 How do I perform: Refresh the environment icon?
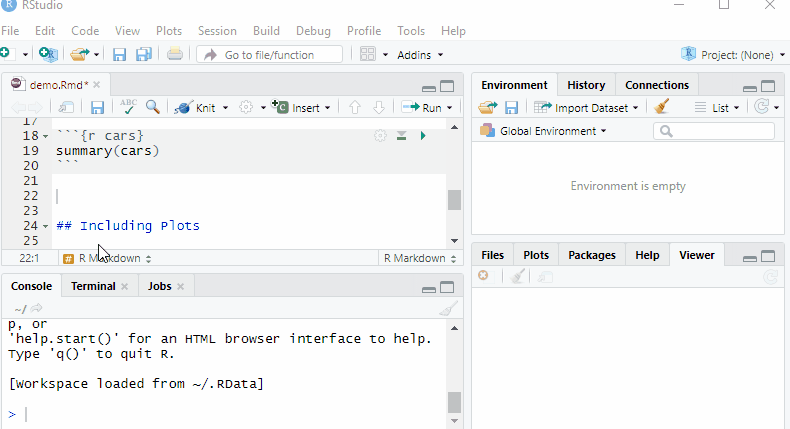click(x=761, y=106)
